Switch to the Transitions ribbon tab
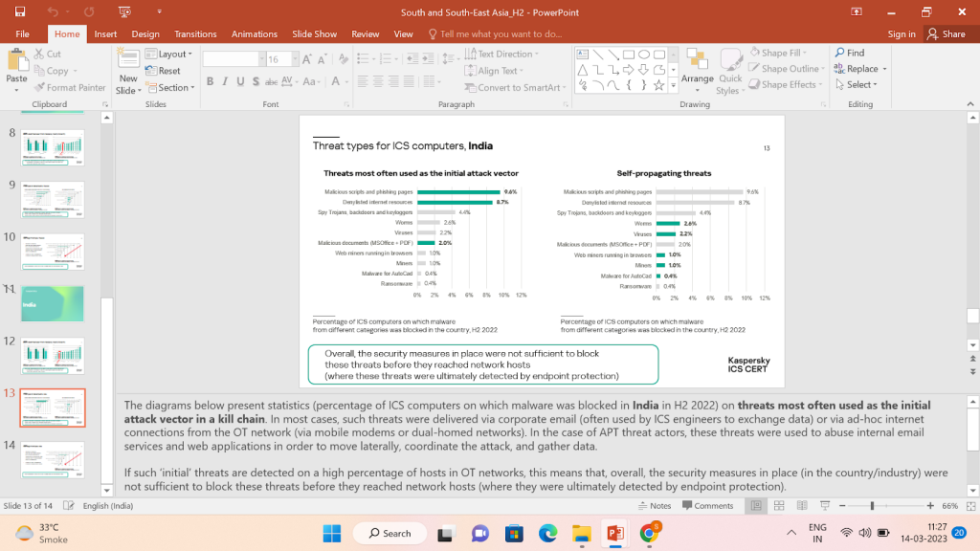980x551 pixels. 195,33
